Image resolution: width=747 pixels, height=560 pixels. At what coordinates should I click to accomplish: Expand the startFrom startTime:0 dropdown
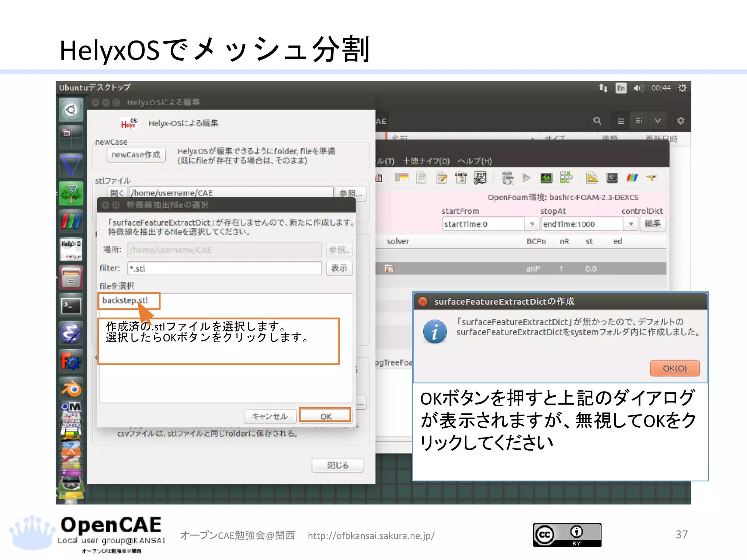point(532,224)
